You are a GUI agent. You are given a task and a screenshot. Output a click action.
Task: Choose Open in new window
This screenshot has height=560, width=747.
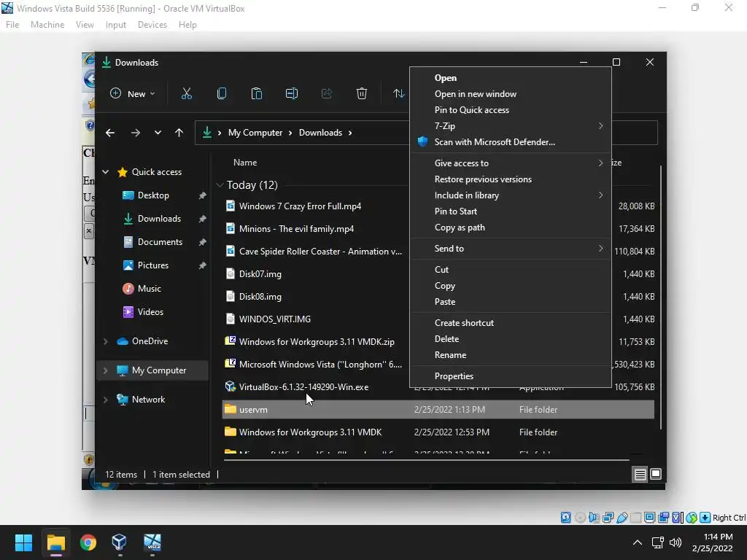(511, 94)
